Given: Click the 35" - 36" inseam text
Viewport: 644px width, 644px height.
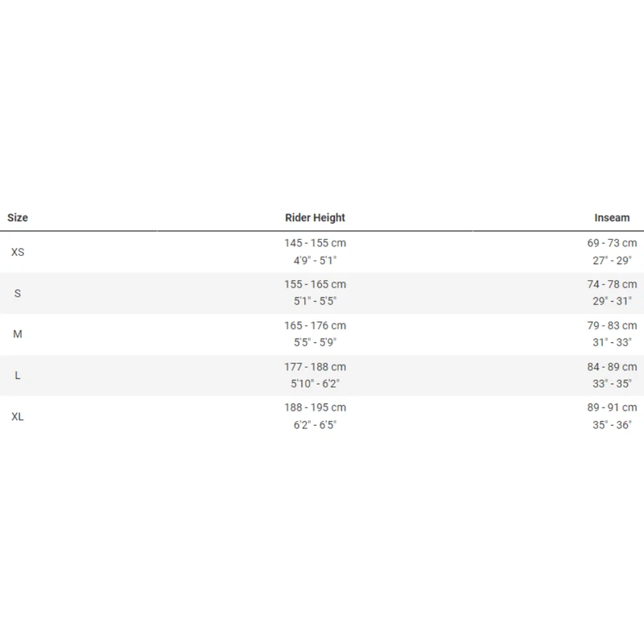Looking at the screenshot, I should pyautogui.click(x=612, y=424).
